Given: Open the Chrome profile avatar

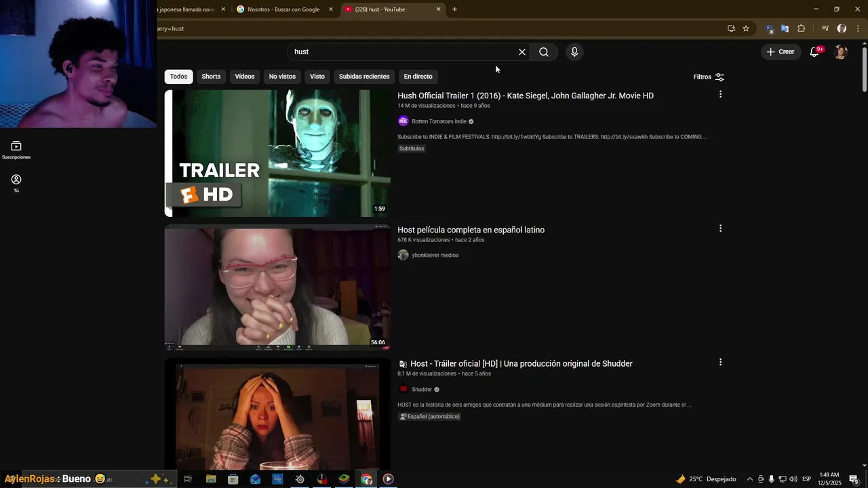Looking at the screenshot, I should [842, 28].
